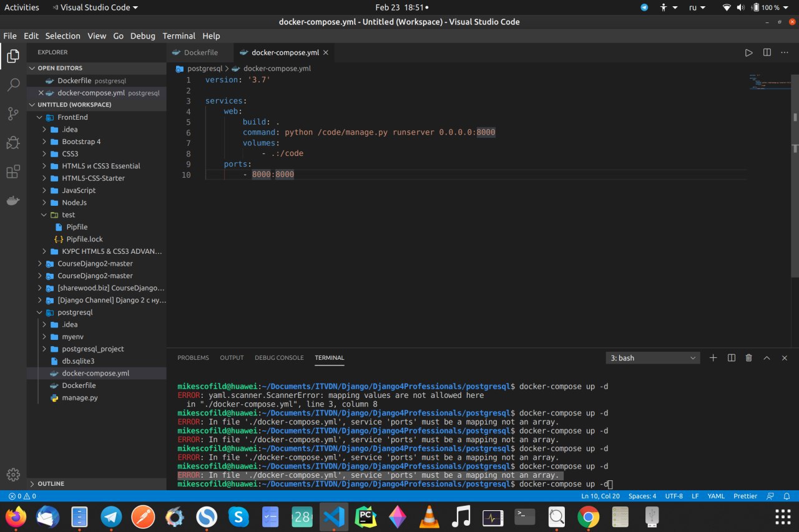Open the 'ru' keyboard layout menu
The image size is (799, 532).
pyautogui.click(x=697, y=7)
